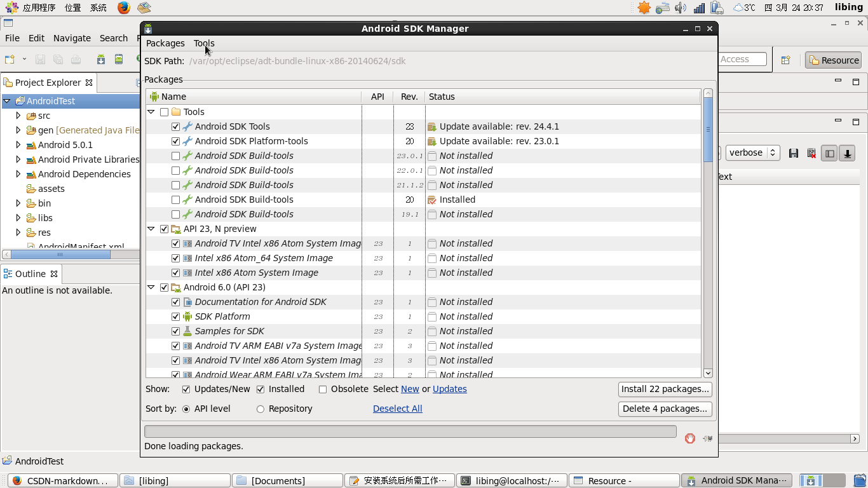Check the Android SDK Build-tools 23.0.1 checkbox
This screenshot has height=488, width=868.
[176, 156]
